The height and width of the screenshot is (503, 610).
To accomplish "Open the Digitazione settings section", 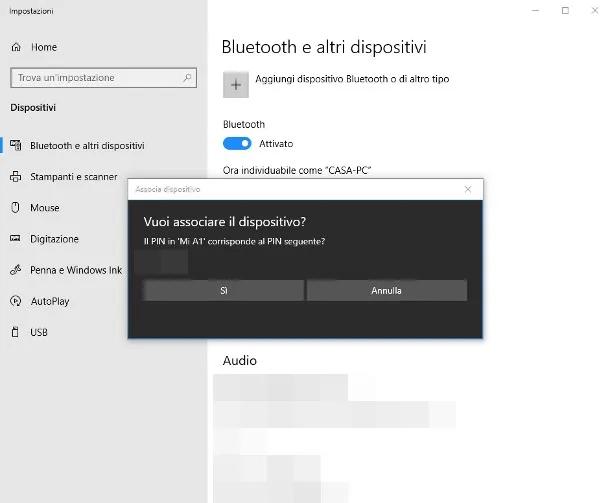I will point(54,239).
